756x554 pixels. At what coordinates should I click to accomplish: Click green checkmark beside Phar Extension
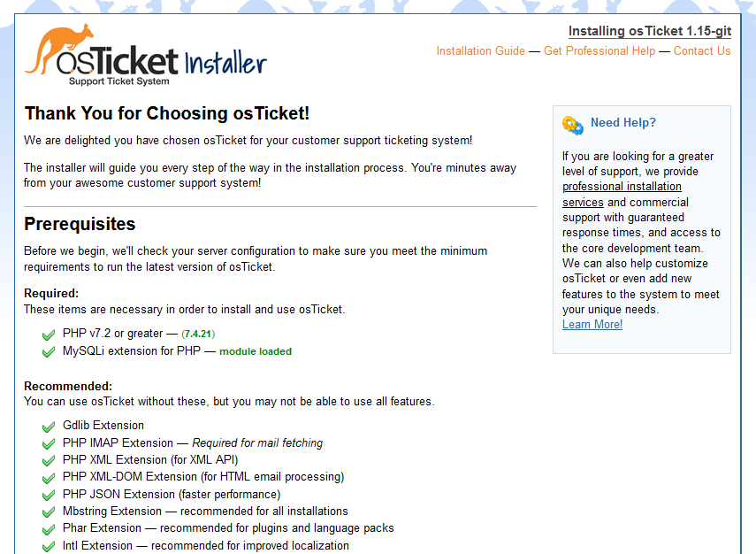(49, 528)
